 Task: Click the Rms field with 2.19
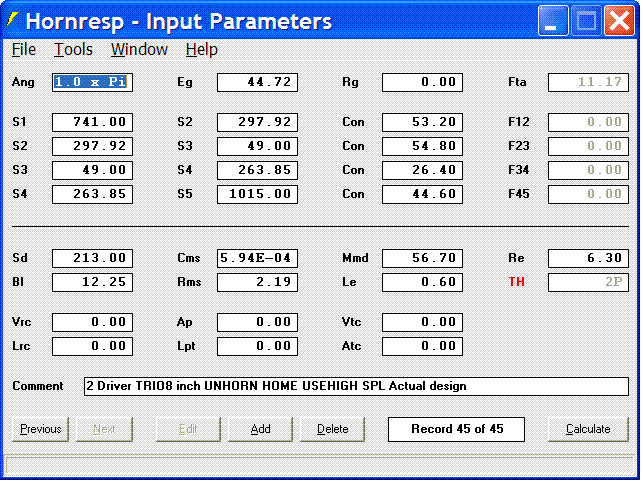tap(258, 282)
